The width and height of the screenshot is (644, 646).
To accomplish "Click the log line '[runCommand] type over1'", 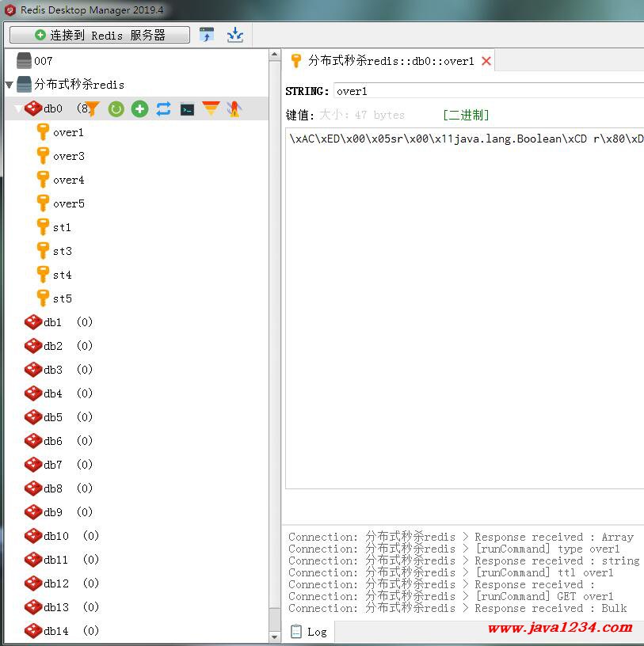I will pyautogui.click(x=547, y=549).
